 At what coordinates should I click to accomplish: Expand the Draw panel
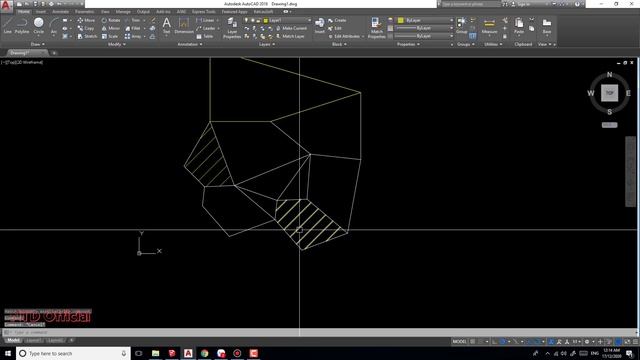(x=38, y=44)
